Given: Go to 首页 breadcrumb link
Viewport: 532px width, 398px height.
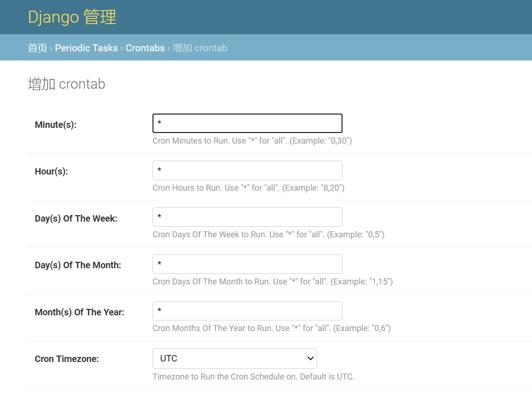Looking at the screenshot, I should [x=37, y=48].
